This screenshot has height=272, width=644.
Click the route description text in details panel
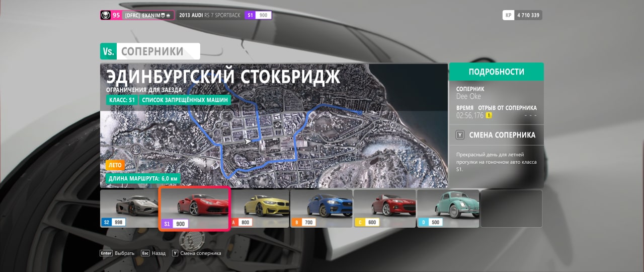[x=496, y=162]
